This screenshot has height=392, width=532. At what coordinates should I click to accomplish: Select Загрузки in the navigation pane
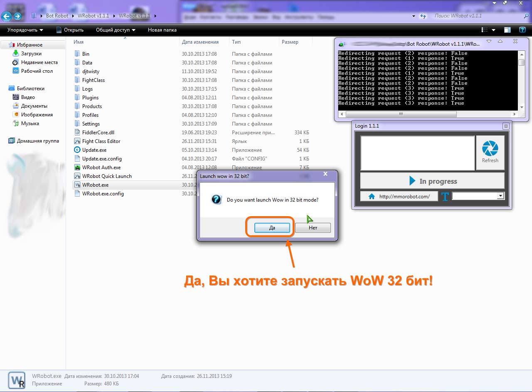coord(31,54)
